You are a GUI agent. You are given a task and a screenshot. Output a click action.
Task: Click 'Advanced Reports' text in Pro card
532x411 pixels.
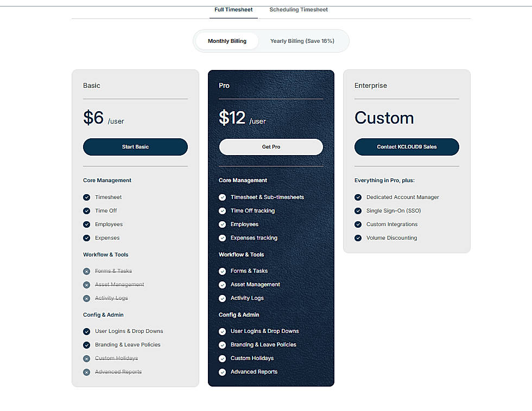(x=254, y=372)
